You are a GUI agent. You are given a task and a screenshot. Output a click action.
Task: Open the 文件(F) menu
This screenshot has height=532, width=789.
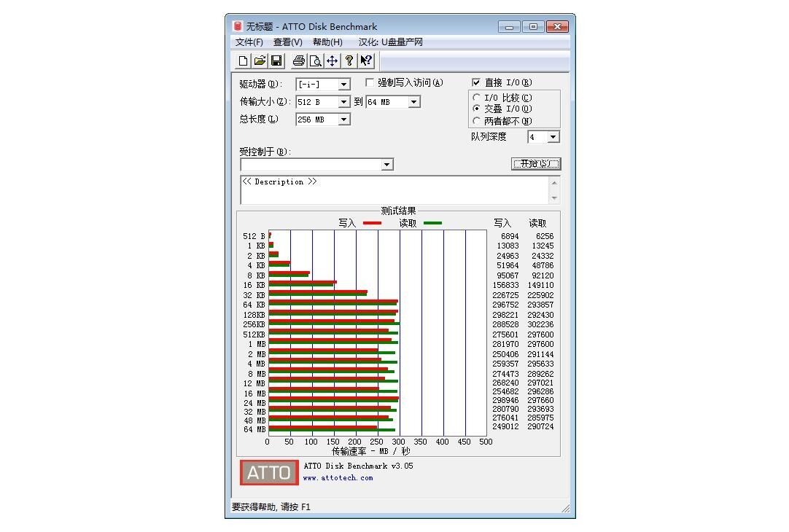(x=249, y=42)
